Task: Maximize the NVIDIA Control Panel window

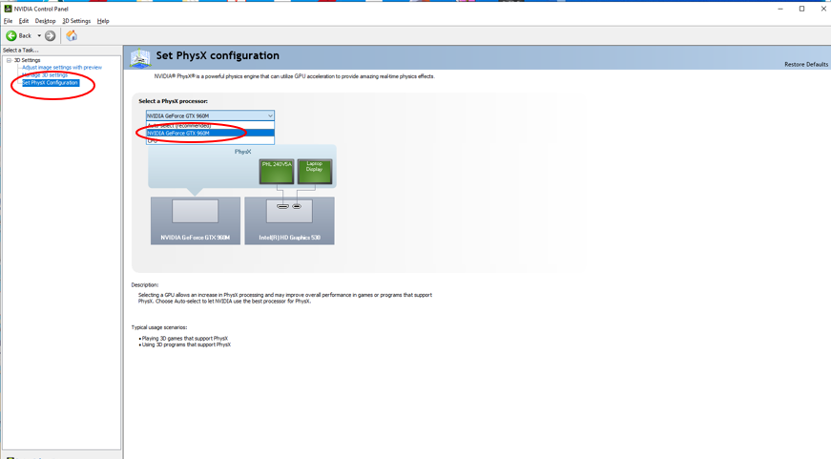Action: tap(802, 8)
